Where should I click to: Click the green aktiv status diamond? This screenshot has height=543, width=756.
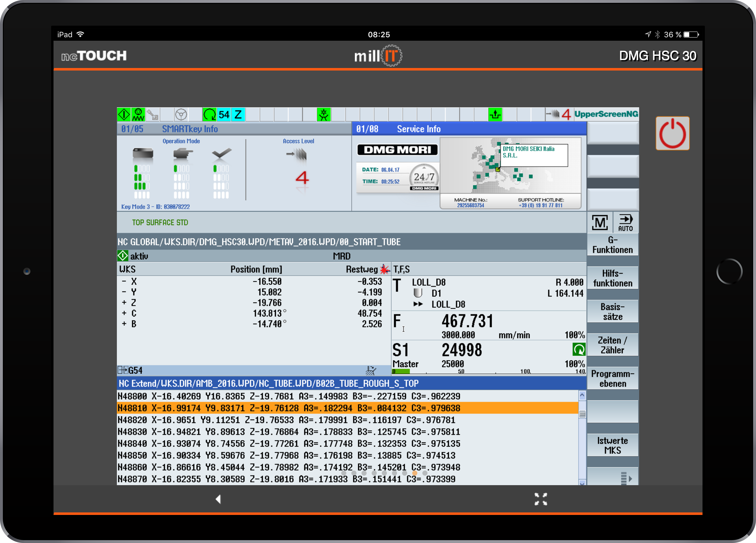click(122, 256)
